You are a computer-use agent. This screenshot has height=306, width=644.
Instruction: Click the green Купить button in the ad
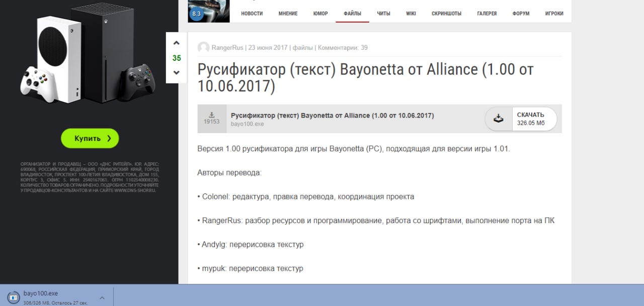point(90,138)
